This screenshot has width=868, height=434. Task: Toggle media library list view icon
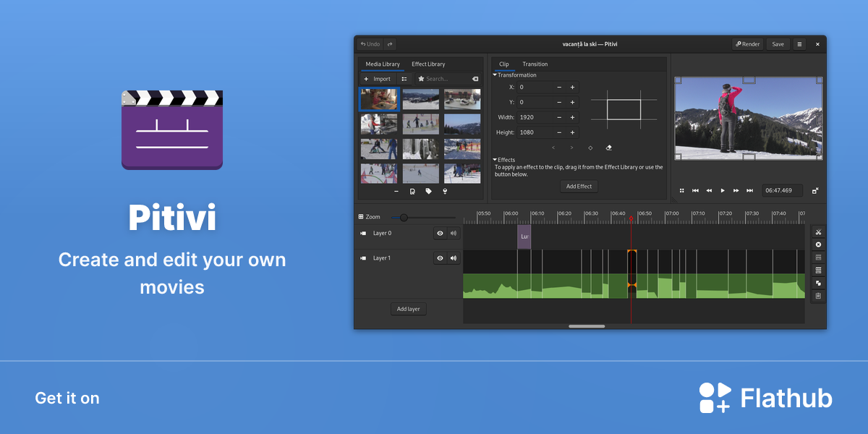tap(404, 79)
